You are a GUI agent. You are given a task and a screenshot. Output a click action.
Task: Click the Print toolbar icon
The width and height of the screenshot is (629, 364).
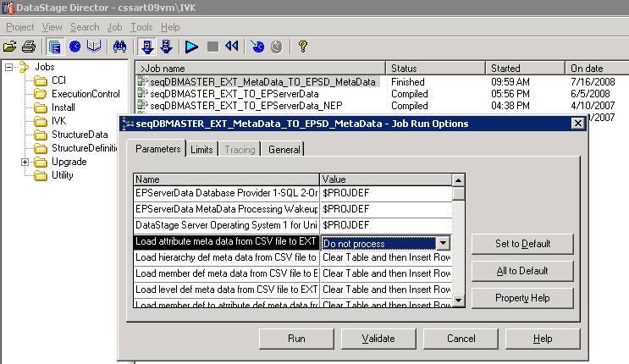click(x=29, y=47)
